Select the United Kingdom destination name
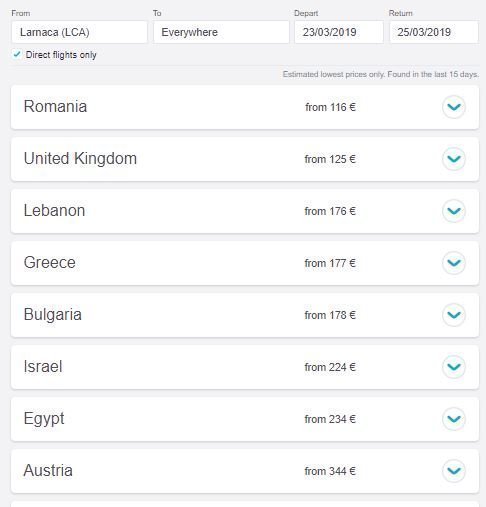 pyautogui.click(x=80, y=159)
